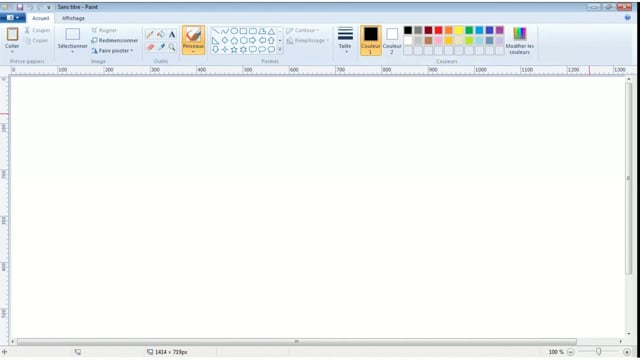Open Modifier les couleurs

520,40
